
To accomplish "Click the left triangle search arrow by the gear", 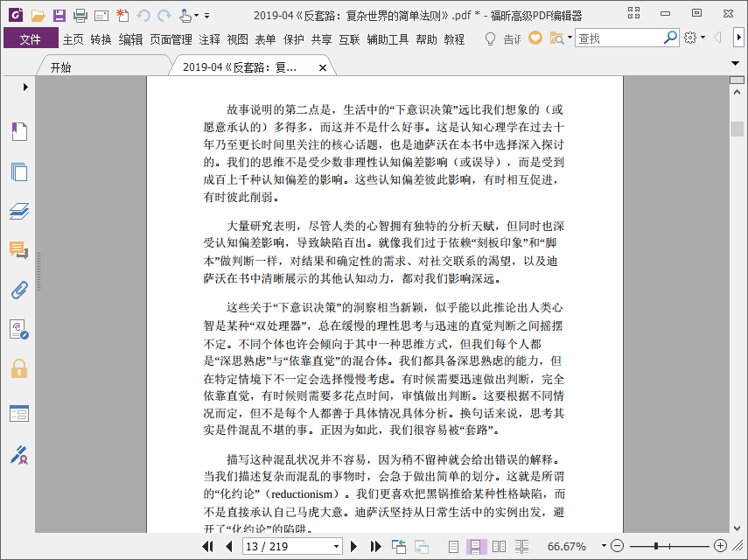I will (x=717, y=38).
